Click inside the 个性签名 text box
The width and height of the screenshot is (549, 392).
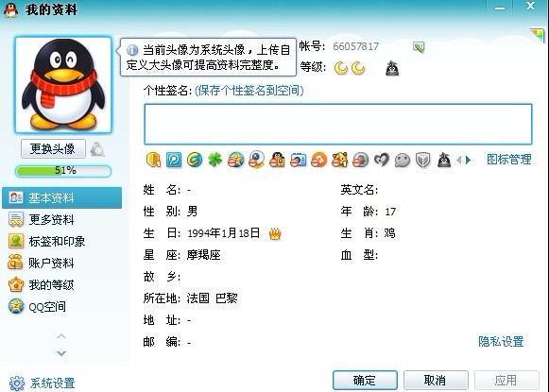point(338,124)
